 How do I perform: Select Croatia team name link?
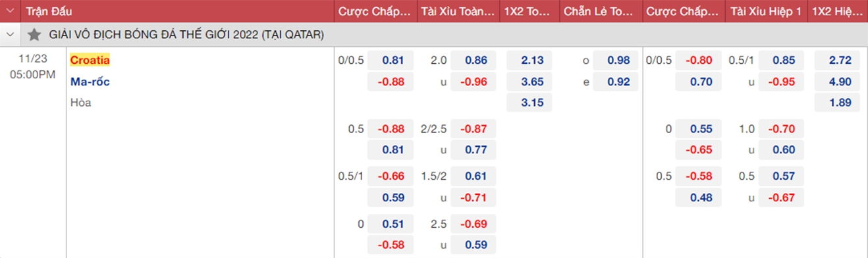[x=90, y=60]
